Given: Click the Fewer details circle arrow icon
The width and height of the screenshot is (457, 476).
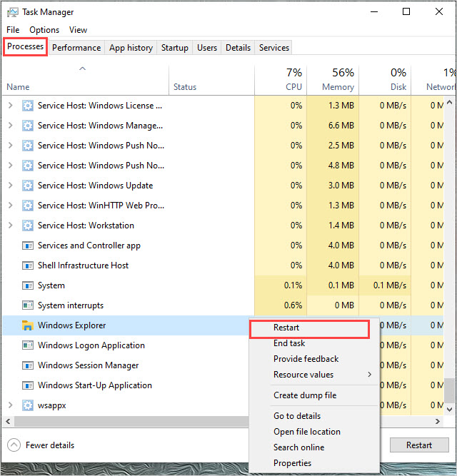Looking at the screenshot, I should click(x=14, y=445).
